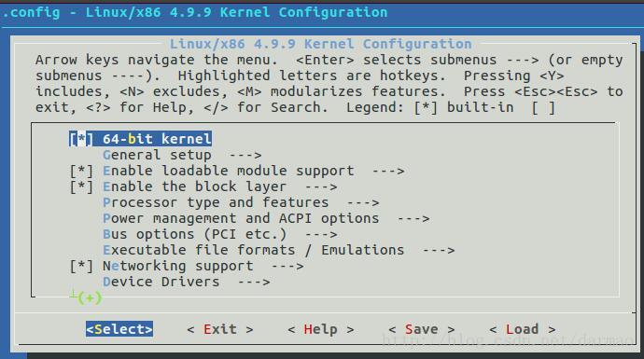
Task: Click the Exit button
Action: click(x=220, y=329)
